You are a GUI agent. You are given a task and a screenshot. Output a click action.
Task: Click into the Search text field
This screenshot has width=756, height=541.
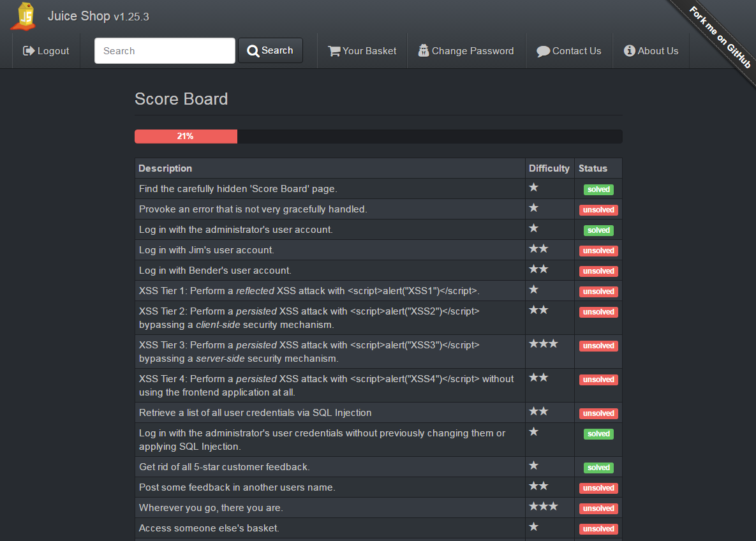coord(165,51)
